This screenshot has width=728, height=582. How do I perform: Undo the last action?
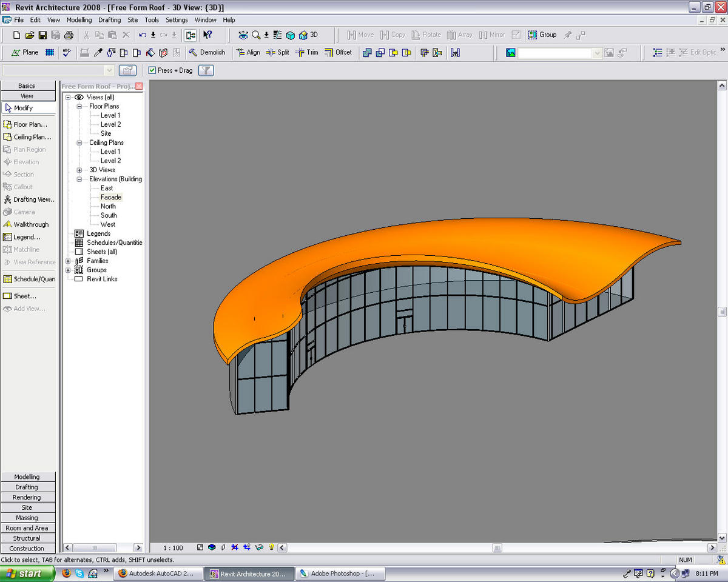click(143, 35)
